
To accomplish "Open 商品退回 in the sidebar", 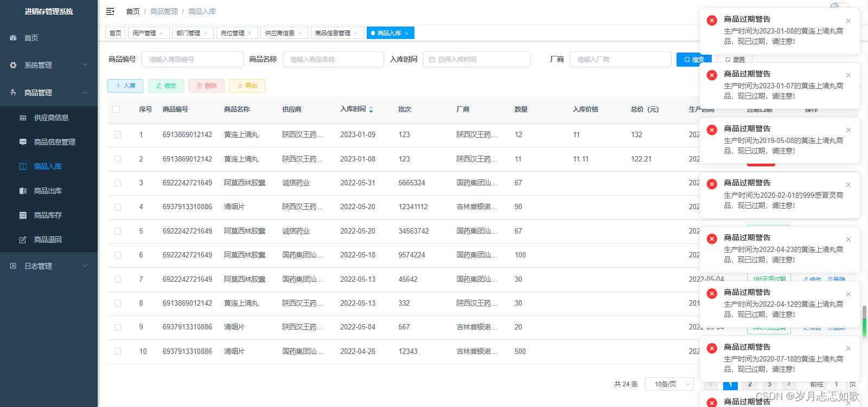I will pos(49,240).
